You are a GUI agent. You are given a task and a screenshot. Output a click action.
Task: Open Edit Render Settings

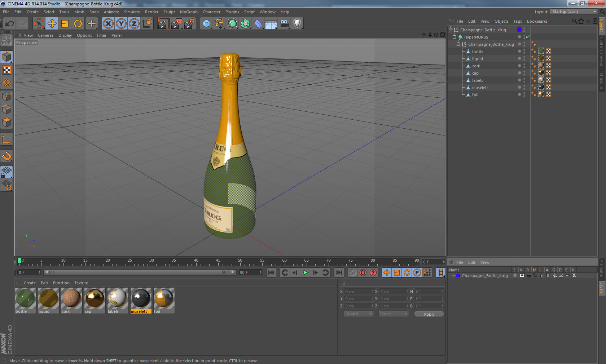tap(190, 24)
